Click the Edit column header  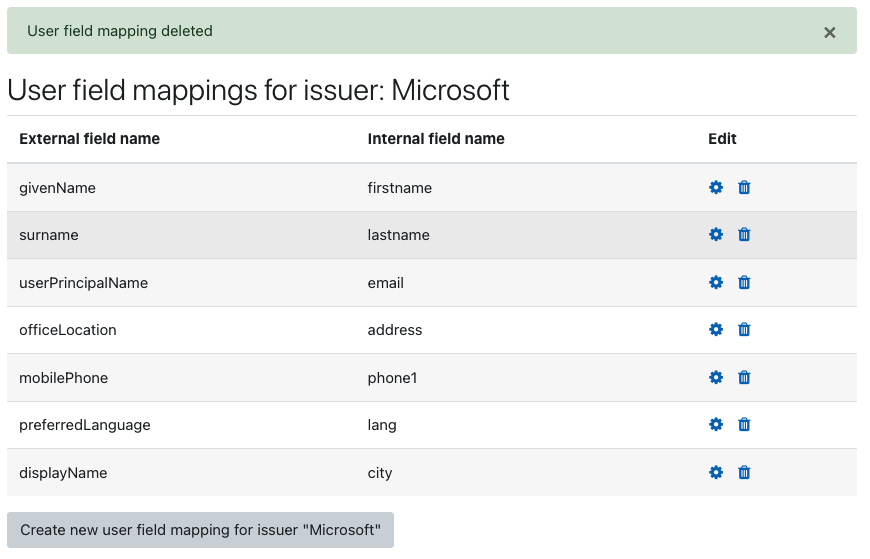click(x=722, y=139)
